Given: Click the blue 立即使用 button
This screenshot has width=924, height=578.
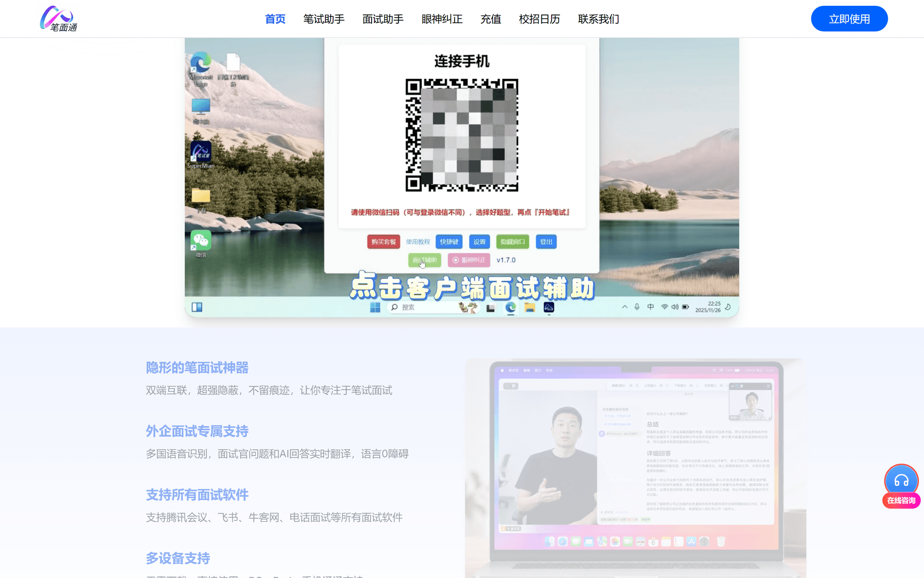Looking at the screenshot, I should pos(849,19).
